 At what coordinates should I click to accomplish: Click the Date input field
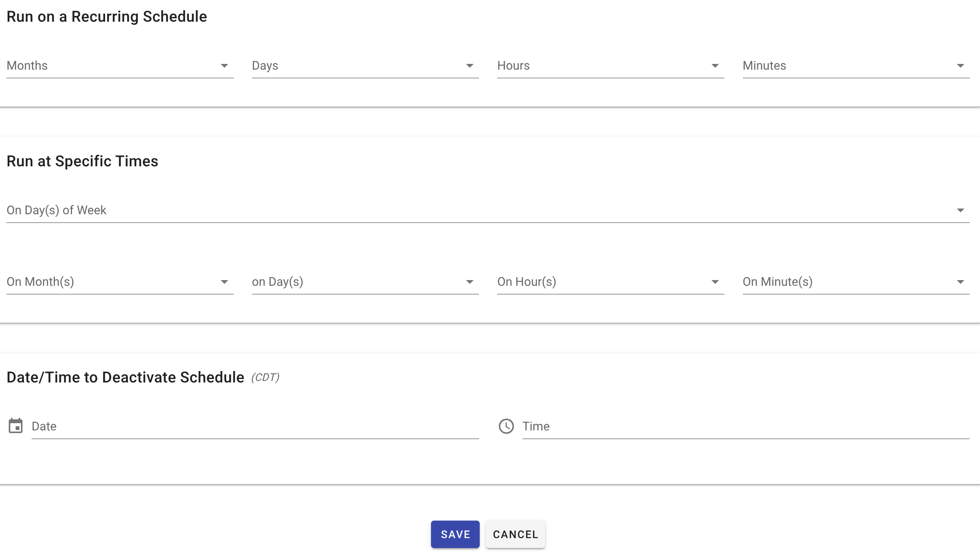pyautogui.click(x=229, y=426)
